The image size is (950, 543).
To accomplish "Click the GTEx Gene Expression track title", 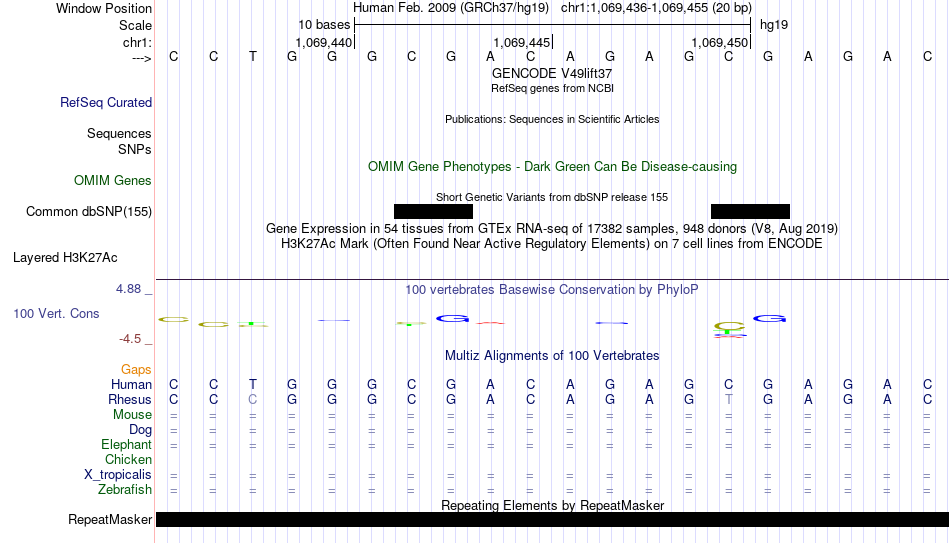I will click(x=552, y=228).
